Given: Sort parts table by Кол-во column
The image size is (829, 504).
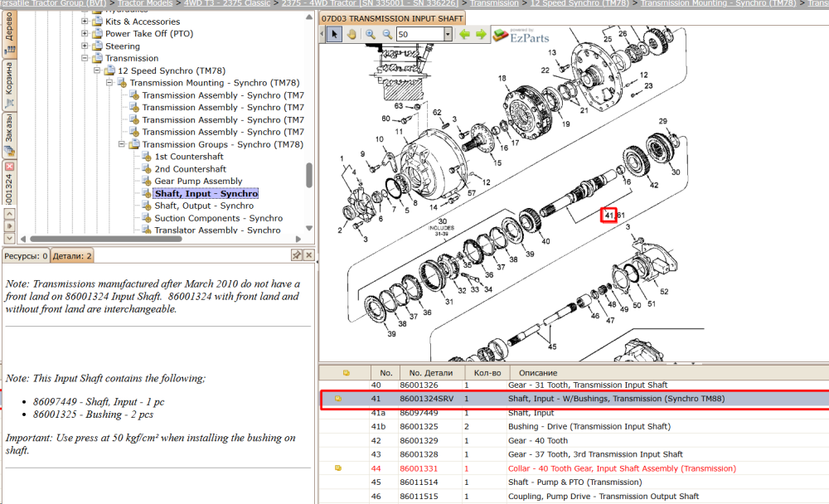Looking at the screenshot, I should point(487,372).
